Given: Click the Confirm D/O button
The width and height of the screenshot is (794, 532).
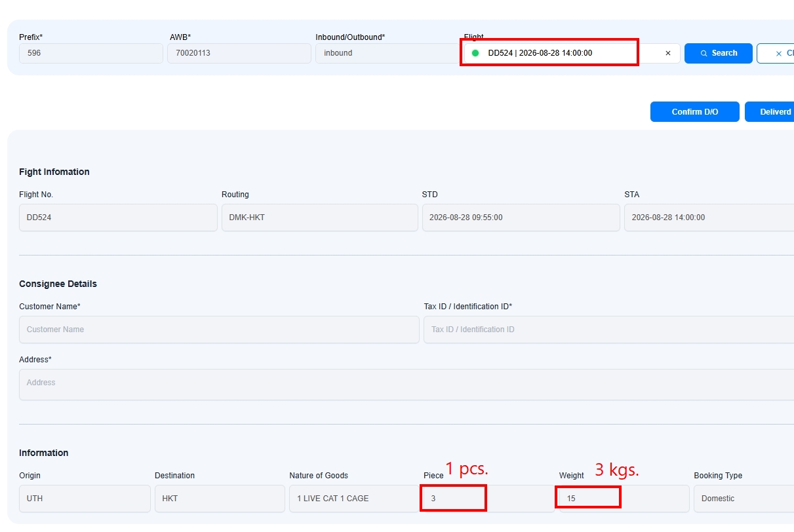Looking at the screenshot, I should (695, 112).
